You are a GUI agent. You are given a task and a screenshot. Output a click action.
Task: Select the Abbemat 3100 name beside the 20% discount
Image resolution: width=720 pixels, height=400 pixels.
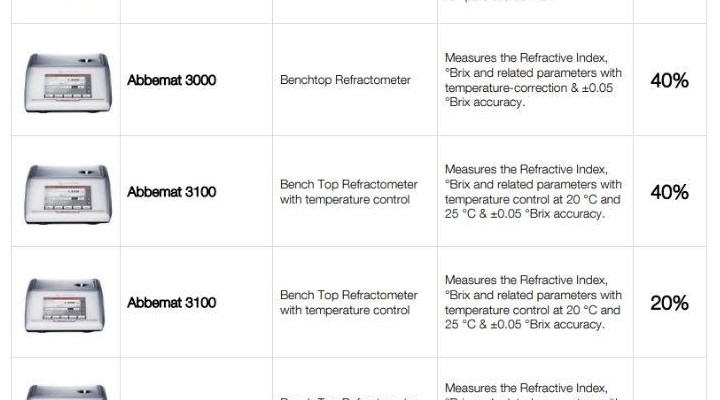click(x=171, y=303)
